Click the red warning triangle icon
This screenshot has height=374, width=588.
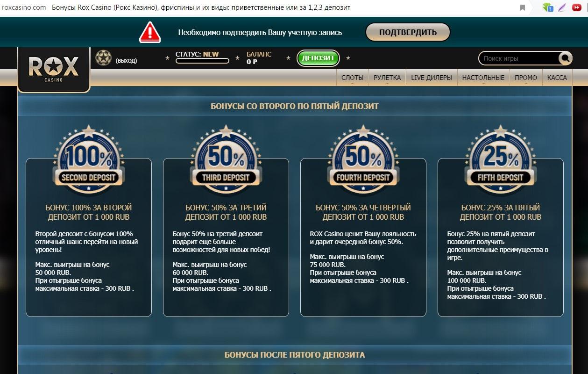150,32
